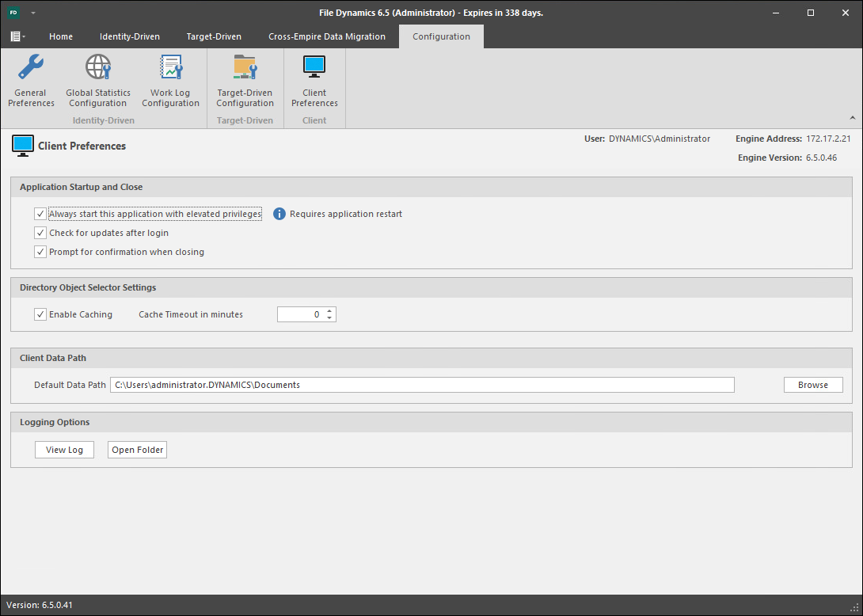
Task: Toggle elevated privileges startup checkbox
Action: [40, 214]
